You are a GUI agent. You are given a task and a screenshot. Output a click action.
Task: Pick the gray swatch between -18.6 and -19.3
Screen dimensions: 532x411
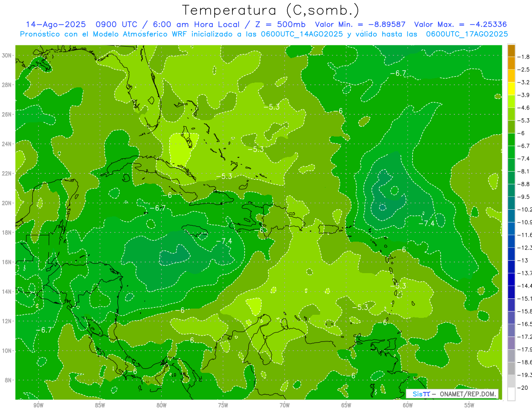(511, 369)
